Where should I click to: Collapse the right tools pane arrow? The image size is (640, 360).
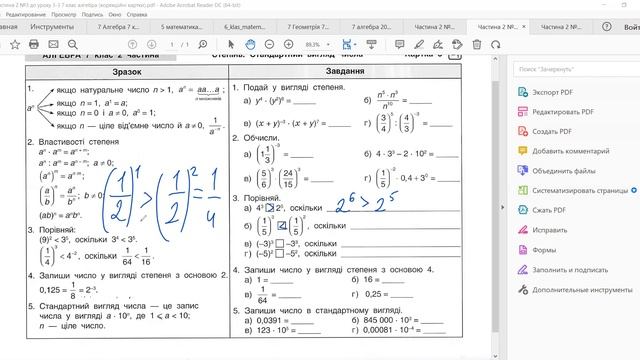click(502, 207)
